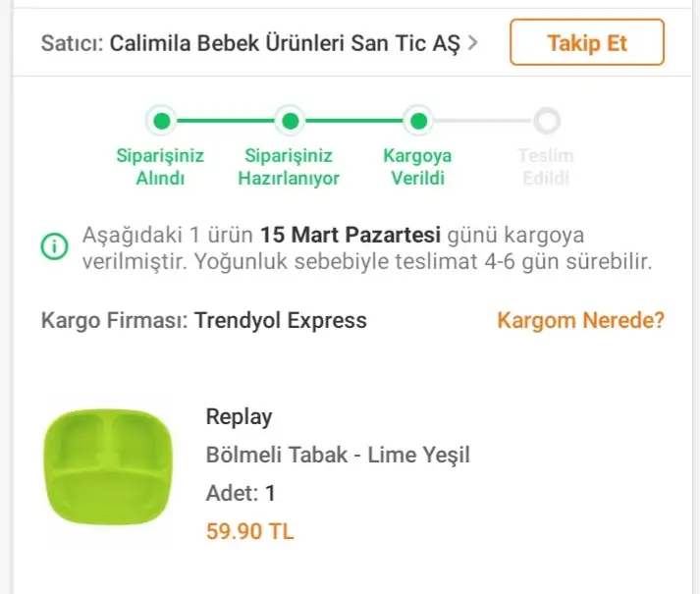Open seller Calimila Bebek Ürünleri page

(x=284, y=43)
